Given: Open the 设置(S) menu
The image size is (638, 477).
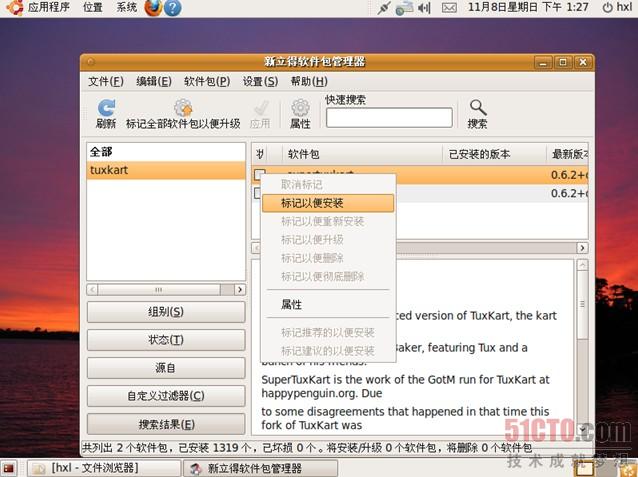Looking at the screenshot, I should coord(260,81).
